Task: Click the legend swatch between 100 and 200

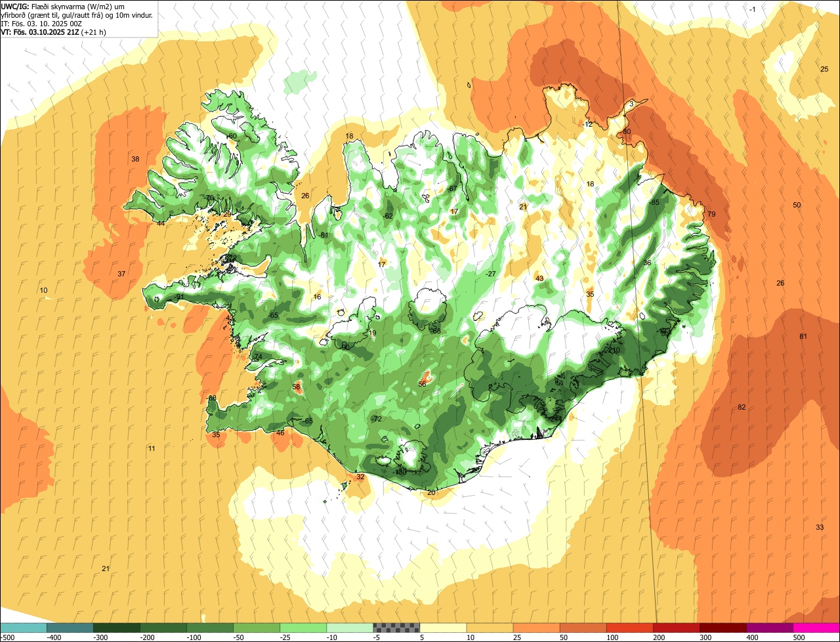Action: (630, 628)
